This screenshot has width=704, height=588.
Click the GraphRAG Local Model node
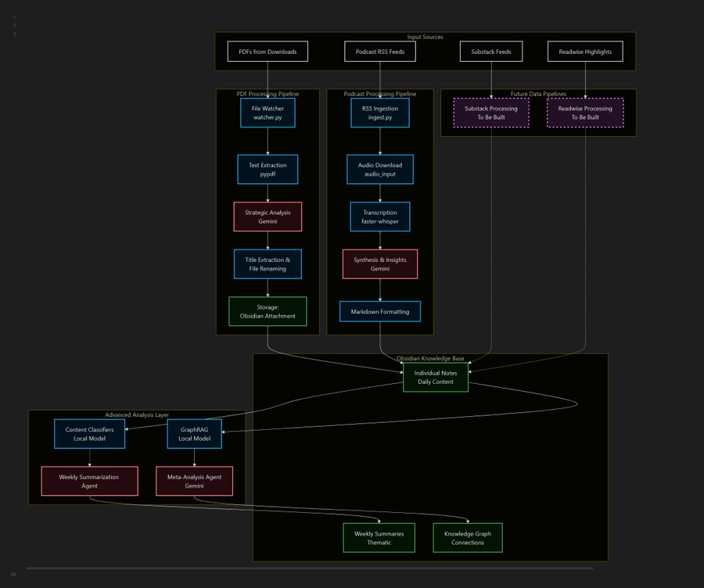click(195, 434)
